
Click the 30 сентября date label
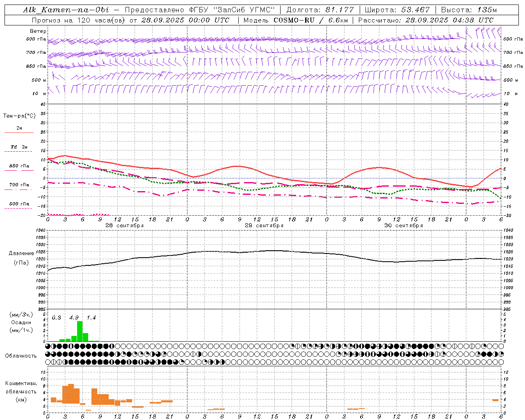404,226
